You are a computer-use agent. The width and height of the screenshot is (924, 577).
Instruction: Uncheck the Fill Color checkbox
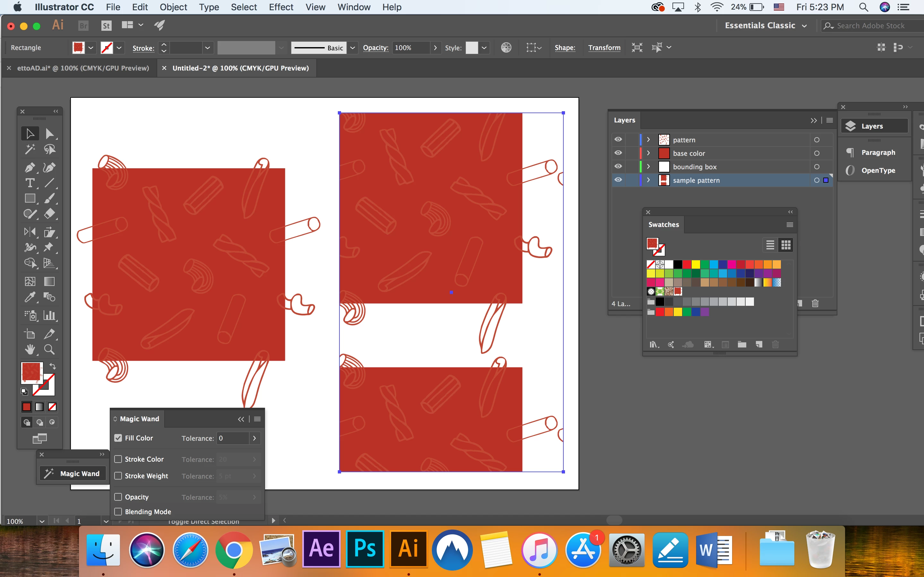click(118, 438)
